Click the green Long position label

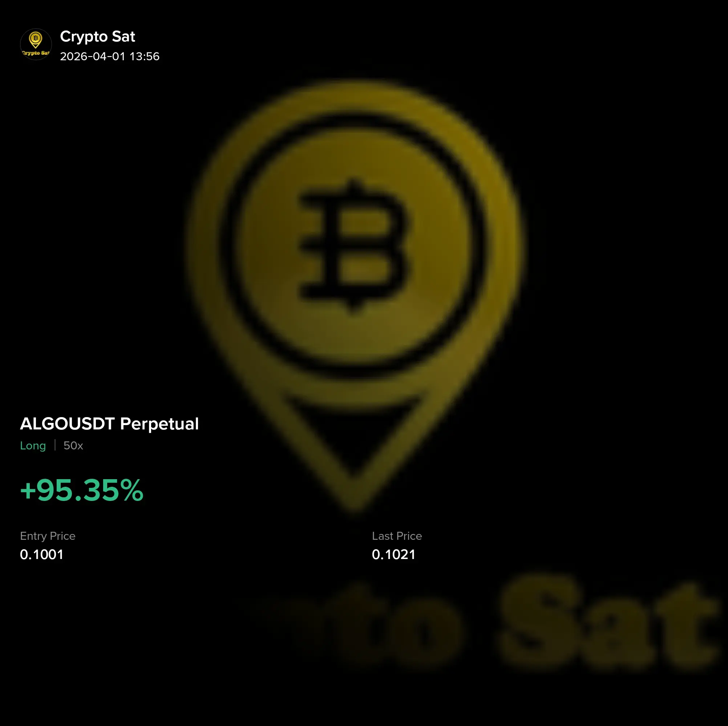(33, 446)
